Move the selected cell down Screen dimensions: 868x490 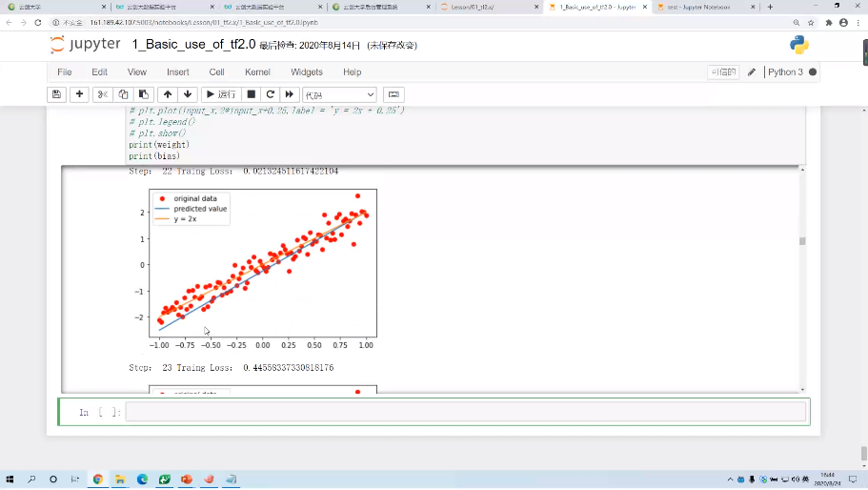(x=188, y=94)
